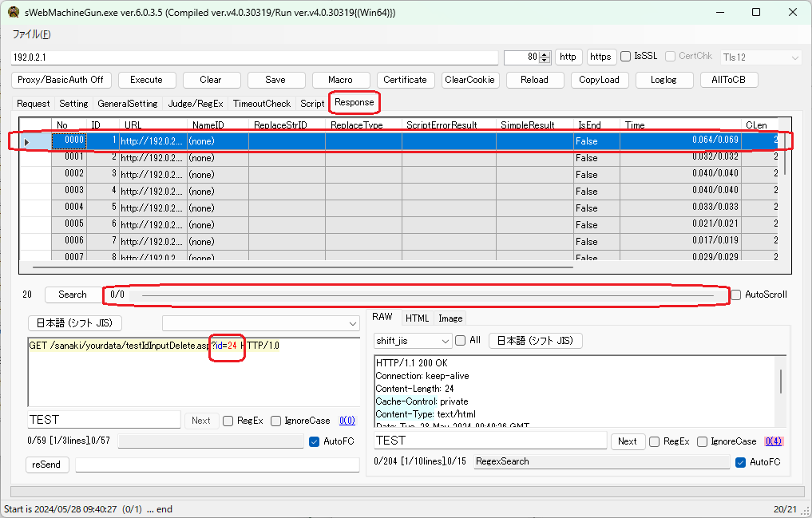Click request encoding button 日本語 (シフト JIS)
The image size is (812, 518).
tap(74, 323)
